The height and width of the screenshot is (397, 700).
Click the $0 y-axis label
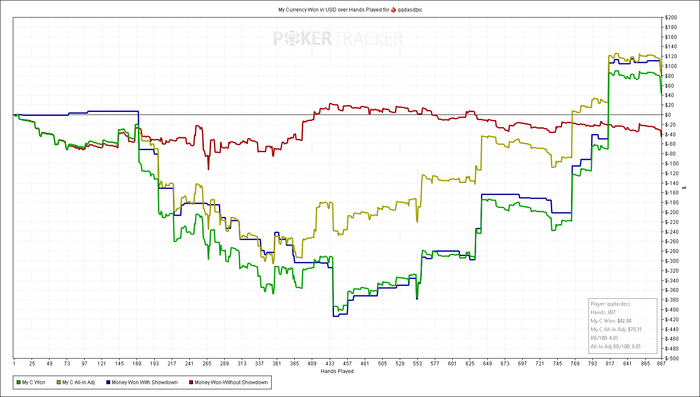(668, 115)
